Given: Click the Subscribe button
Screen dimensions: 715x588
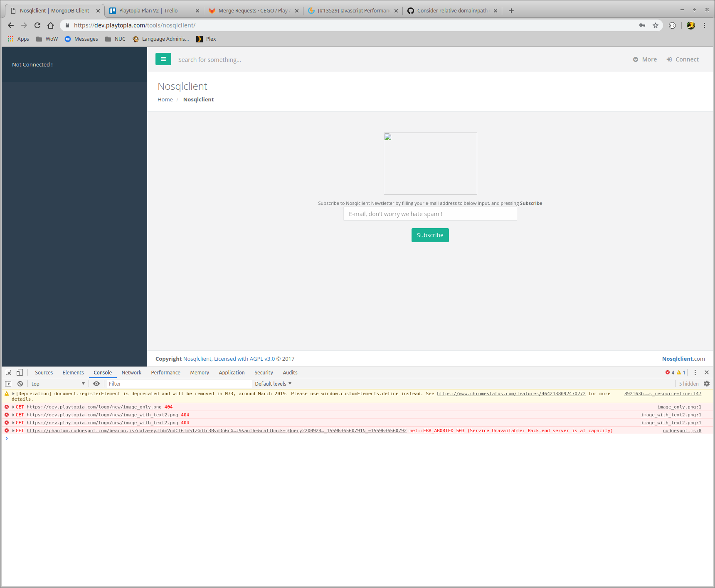Looking at the screenshot, I should 430,235.
